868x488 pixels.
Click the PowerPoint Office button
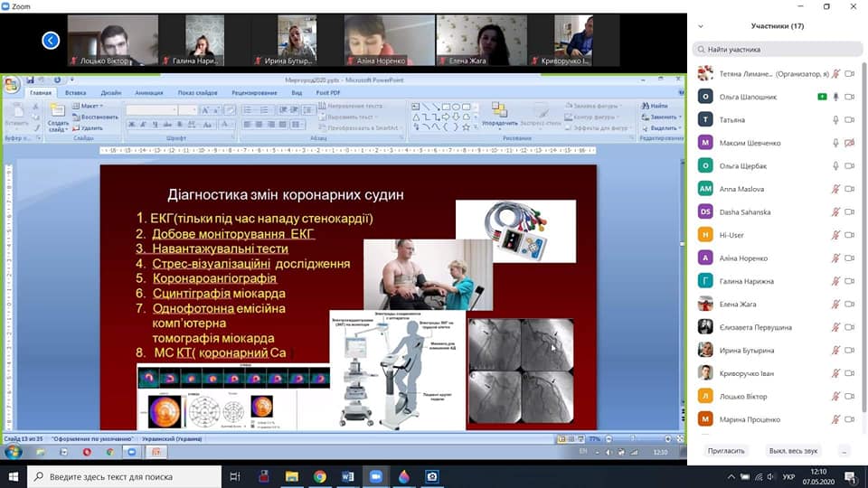coord(12,86)
